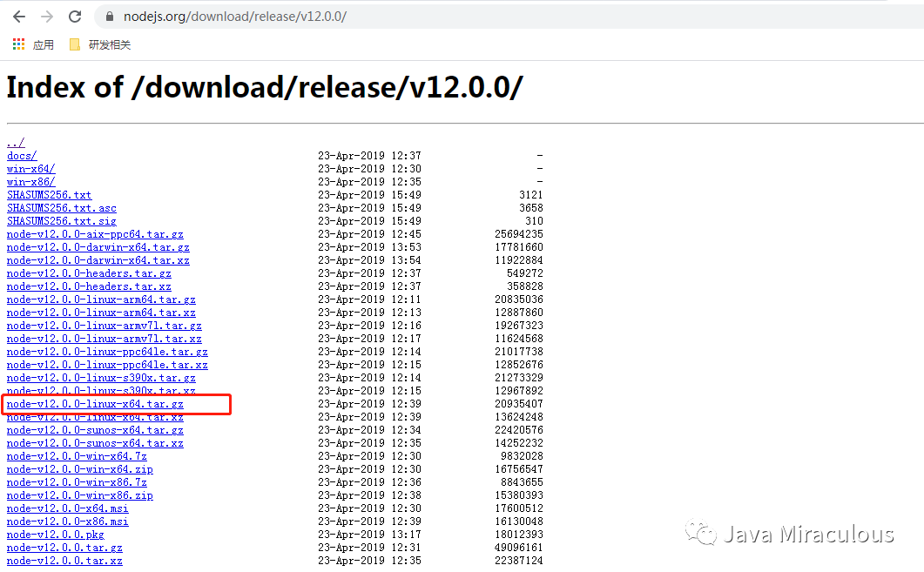Go forward to the next page
Viewport: 924px width, 572px height.
coord(47,17)
